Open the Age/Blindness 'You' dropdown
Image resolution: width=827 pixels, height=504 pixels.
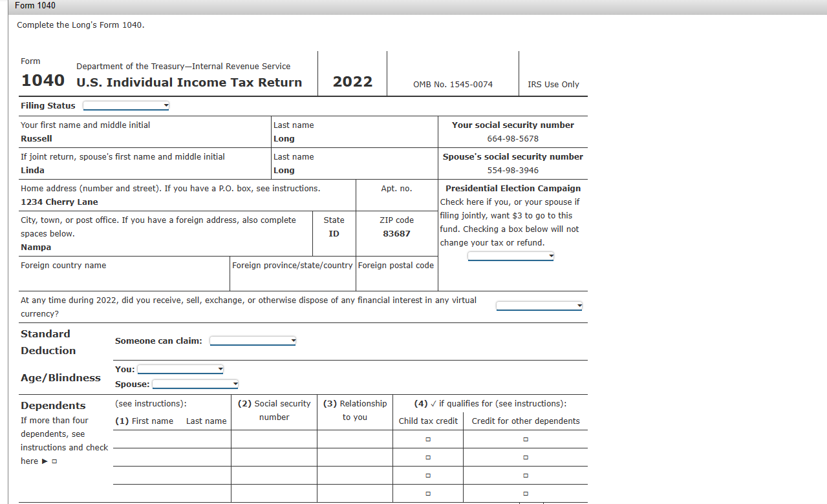180,369
